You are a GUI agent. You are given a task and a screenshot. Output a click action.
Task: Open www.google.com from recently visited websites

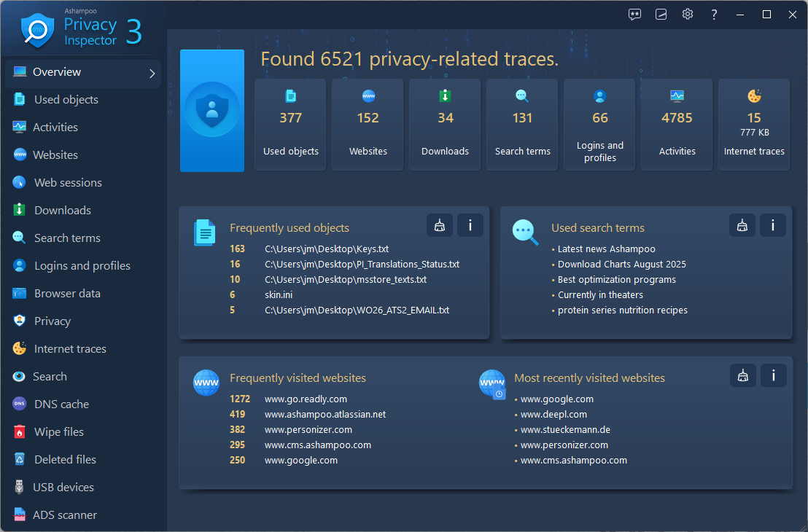[x=557, y=399]
